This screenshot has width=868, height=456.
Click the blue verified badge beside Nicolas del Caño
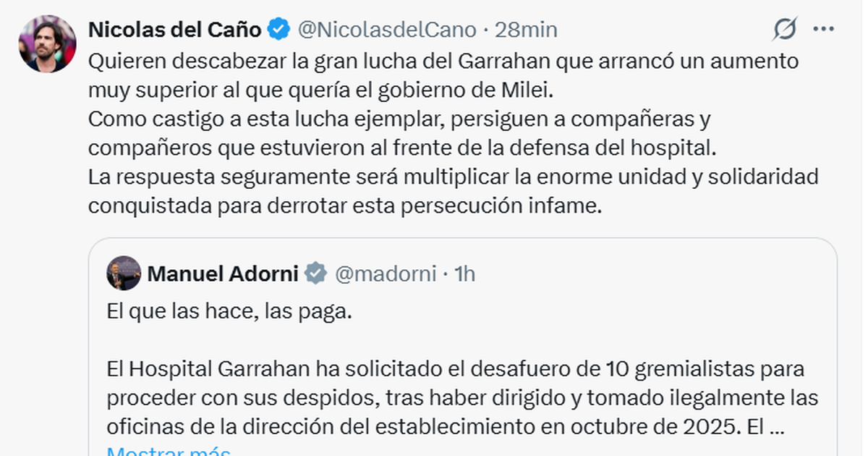pos(278,30)
